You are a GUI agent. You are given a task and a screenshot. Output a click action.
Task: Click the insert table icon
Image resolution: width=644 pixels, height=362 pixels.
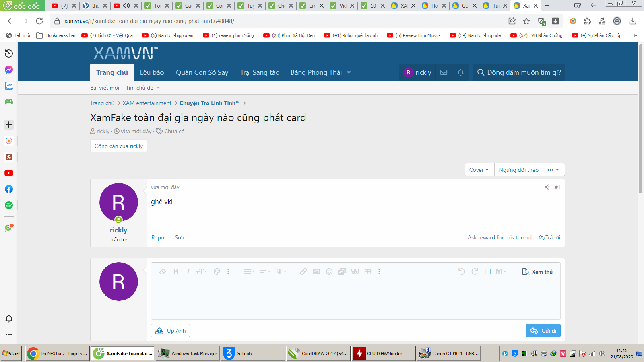(x=368, y=271)
